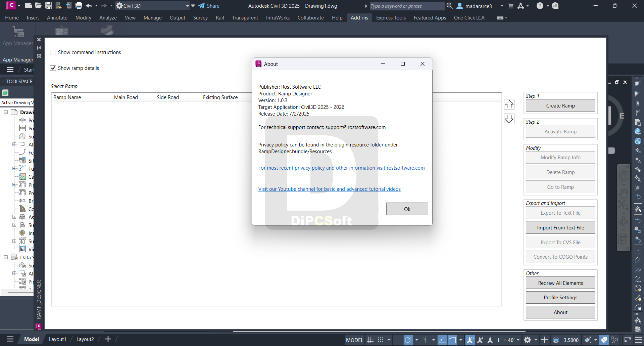
Task: Click the Create Ramp button
Action: pyautogui.click(x=560, y=106)
